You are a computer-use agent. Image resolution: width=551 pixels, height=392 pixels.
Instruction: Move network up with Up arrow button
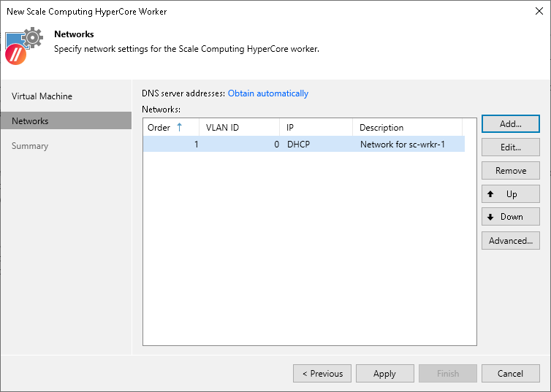[510, 194]
